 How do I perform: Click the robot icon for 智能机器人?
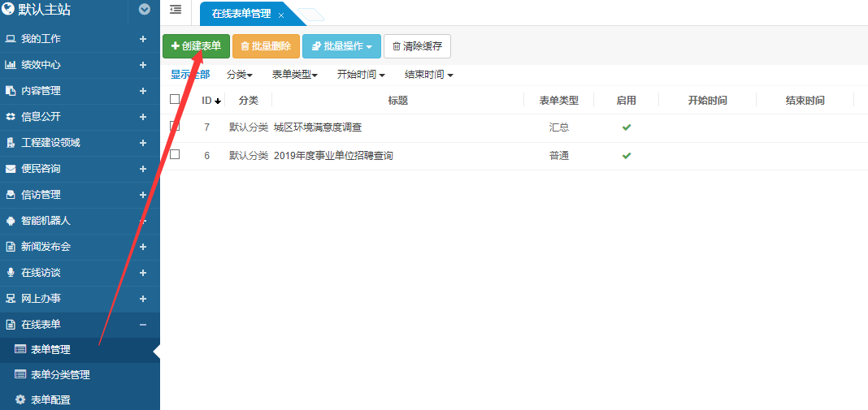point(11,221)
